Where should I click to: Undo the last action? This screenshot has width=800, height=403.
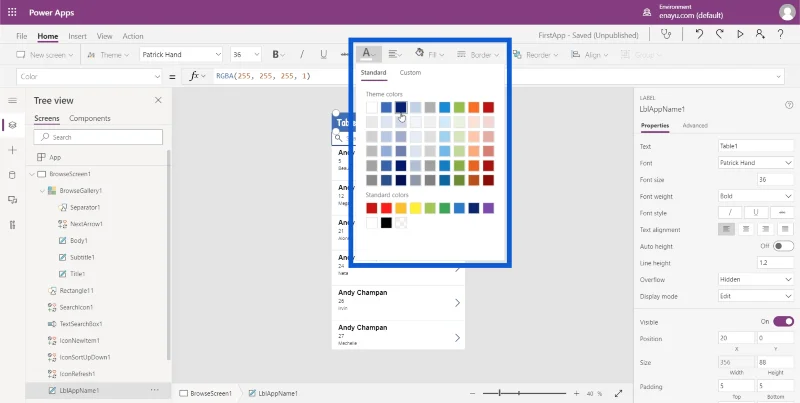point(699,35)
